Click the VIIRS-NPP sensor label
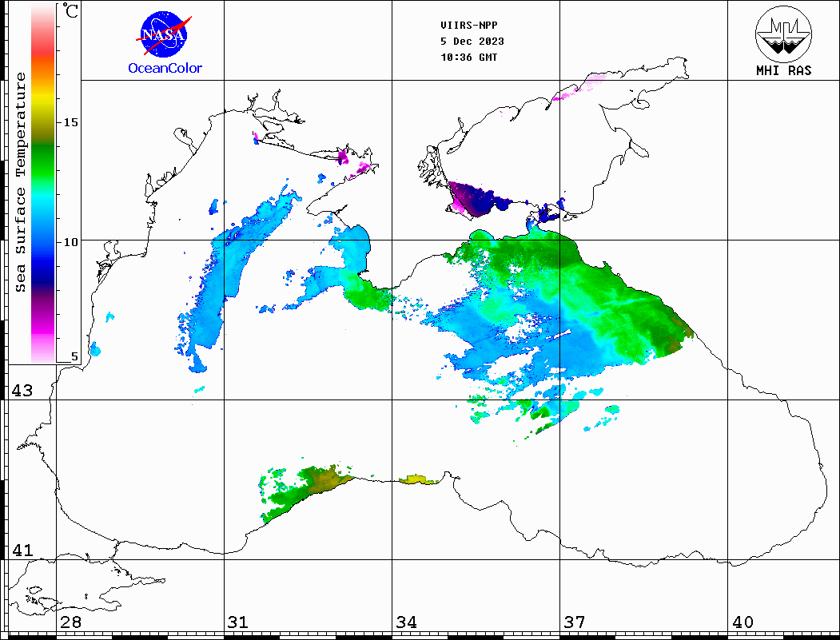The width and height of the screenshot is (840, 640). [469, 26]
